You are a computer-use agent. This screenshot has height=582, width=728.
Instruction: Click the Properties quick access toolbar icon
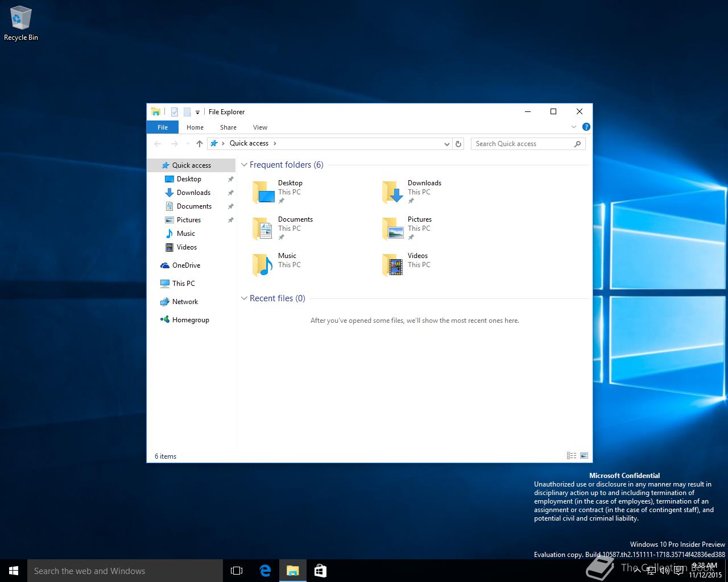point(175,112)
